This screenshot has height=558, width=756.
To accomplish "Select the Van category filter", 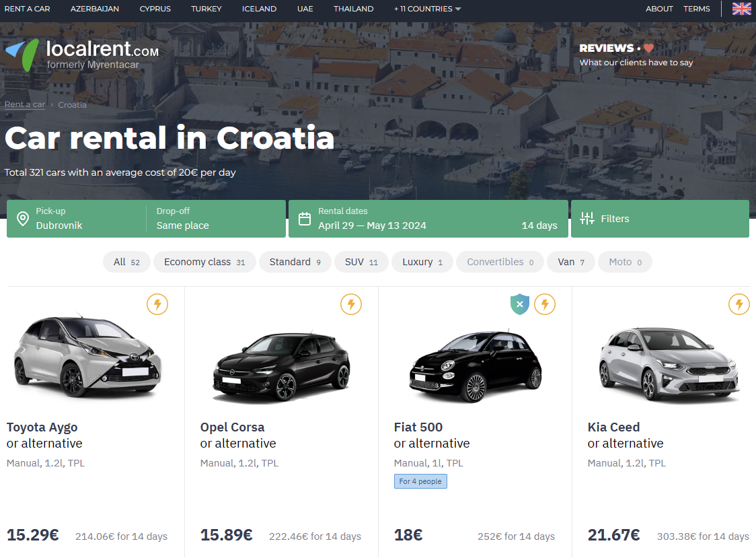I will (x=570, y=262).
